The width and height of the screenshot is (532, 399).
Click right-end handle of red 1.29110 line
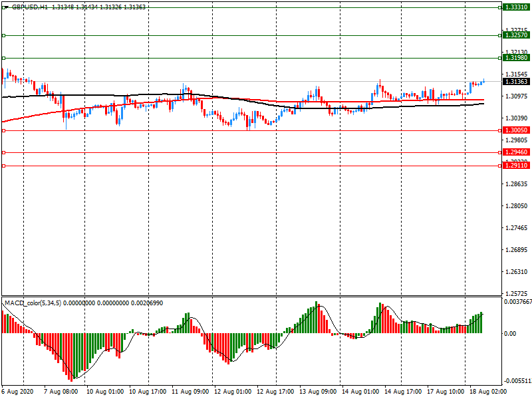499,166
